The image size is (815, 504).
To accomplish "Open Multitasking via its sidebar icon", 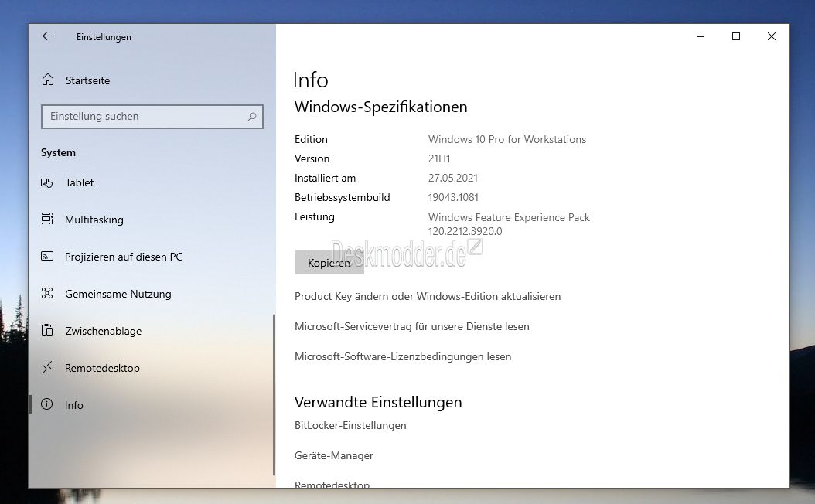I will 48,220.
